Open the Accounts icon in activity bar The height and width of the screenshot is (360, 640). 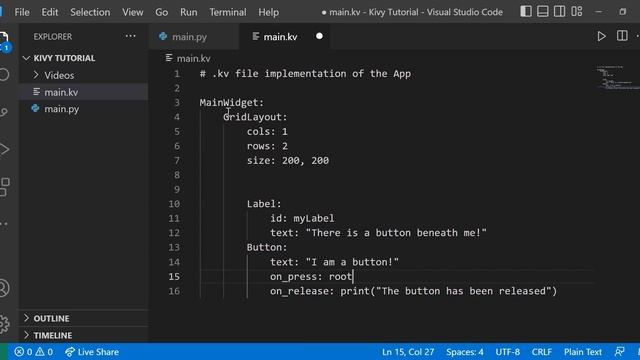point(4,288)
